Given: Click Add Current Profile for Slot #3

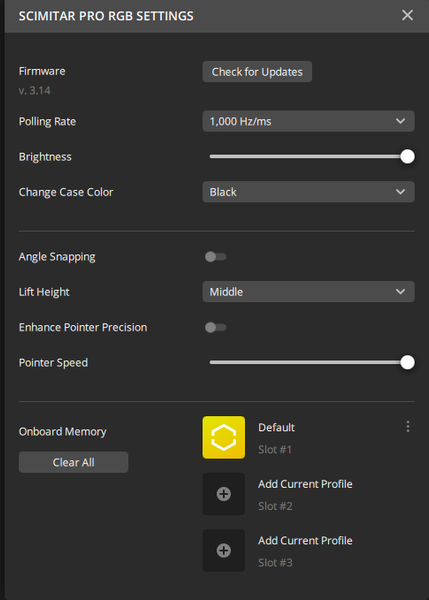Looking at the screenshot, I should [x=305, y=541].
